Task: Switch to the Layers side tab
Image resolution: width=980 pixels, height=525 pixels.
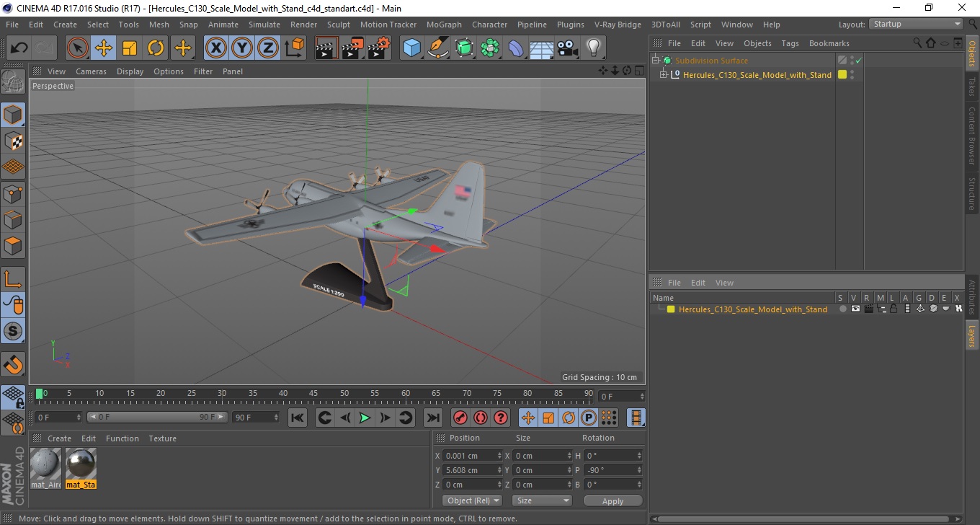Action: 971,335
